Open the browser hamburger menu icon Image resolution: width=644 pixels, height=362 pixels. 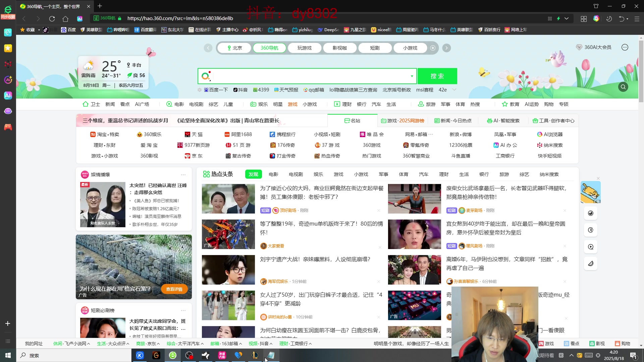637,18
